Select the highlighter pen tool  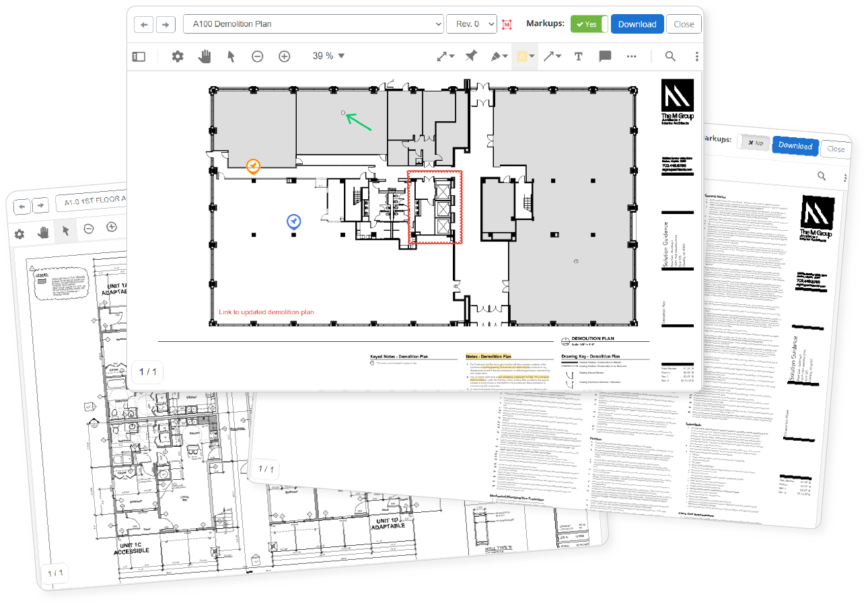497,57
